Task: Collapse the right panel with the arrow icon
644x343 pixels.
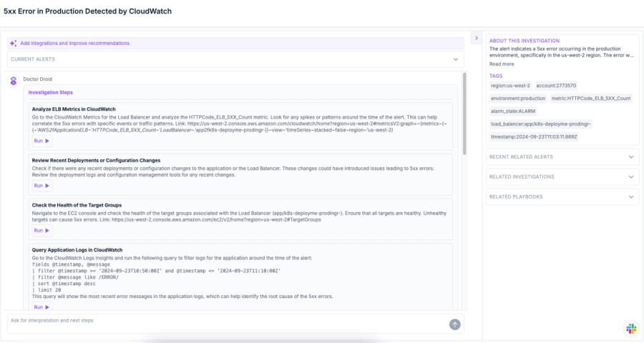Action: point(477,38)
